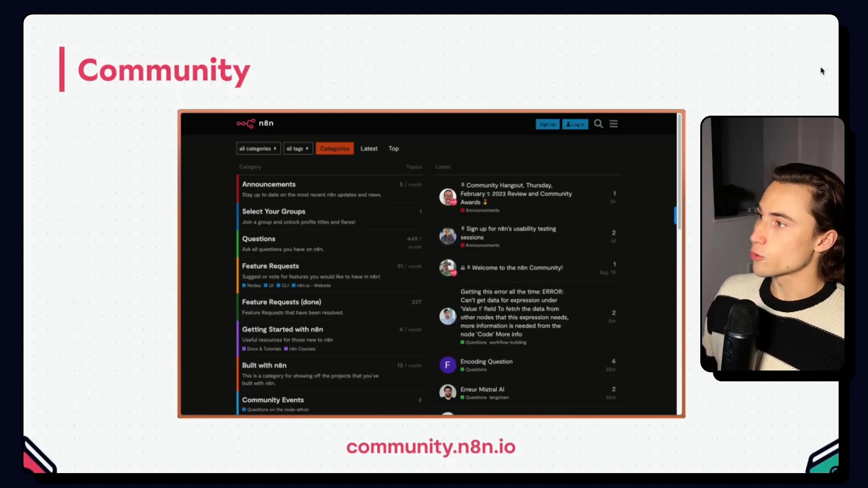
Task: Click the n8n logo in forum header
Action: click(255, 123)
